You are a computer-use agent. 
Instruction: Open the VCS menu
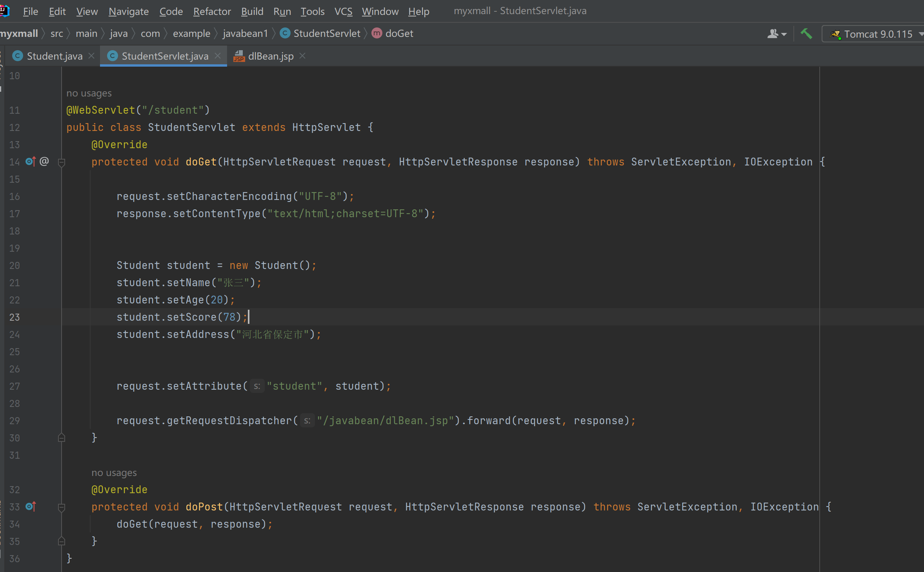(x=343, y=11)
